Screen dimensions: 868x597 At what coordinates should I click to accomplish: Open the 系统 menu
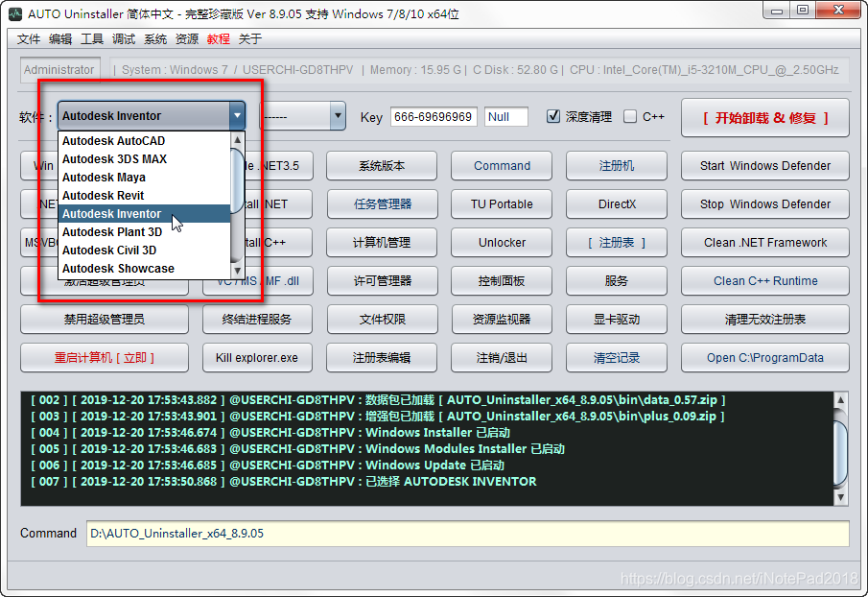[155, 38]
